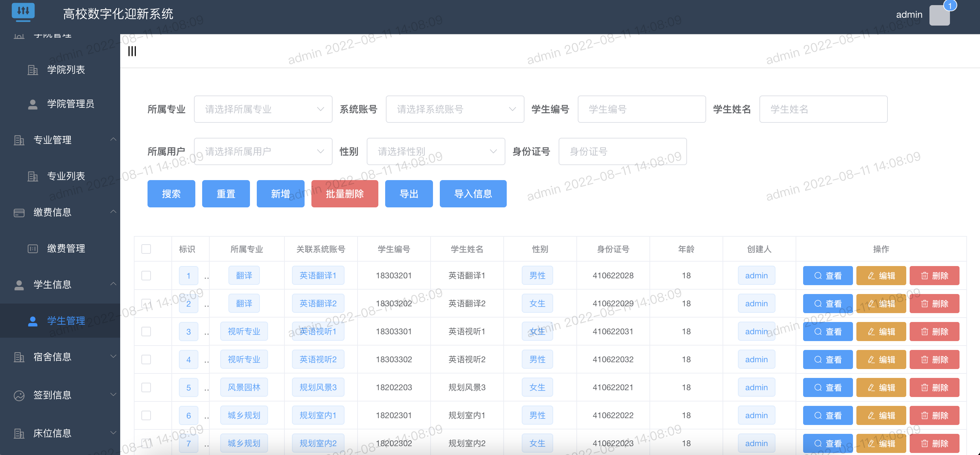Open the 学院列表 sidebar icon
This screenshot has height=455, width=980.
click(33, 70)
